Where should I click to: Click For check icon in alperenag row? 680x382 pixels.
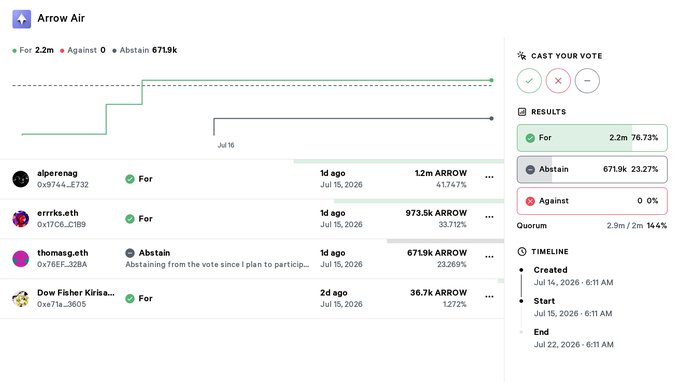[x=130, y=179]
